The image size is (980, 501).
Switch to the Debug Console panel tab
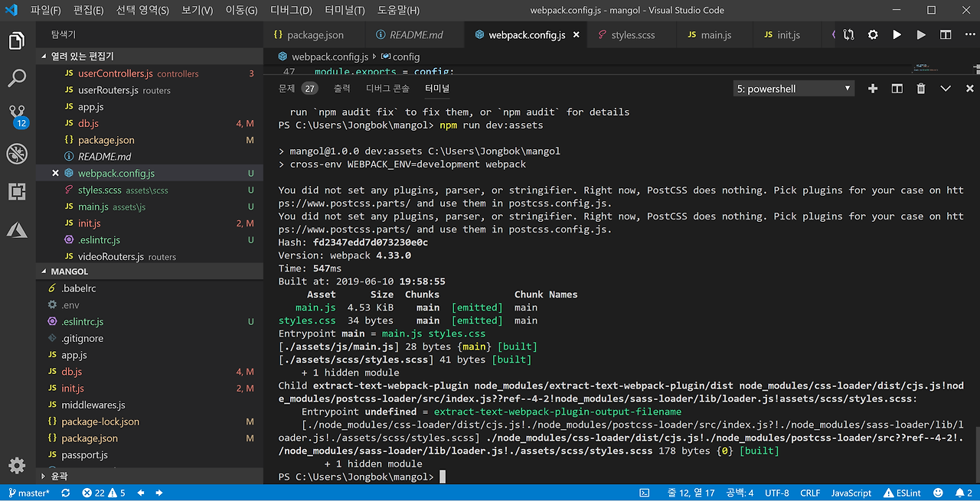pos(387,89)
